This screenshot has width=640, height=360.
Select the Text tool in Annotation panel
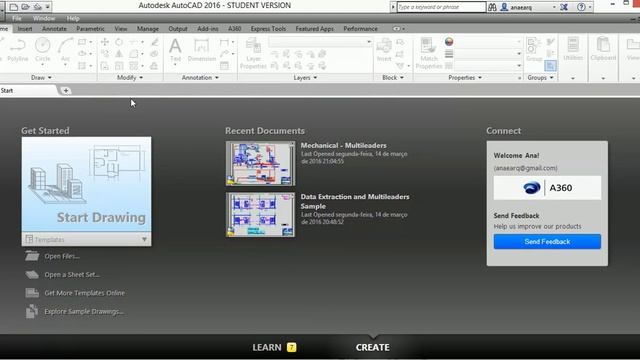click(x=175, y=50)
